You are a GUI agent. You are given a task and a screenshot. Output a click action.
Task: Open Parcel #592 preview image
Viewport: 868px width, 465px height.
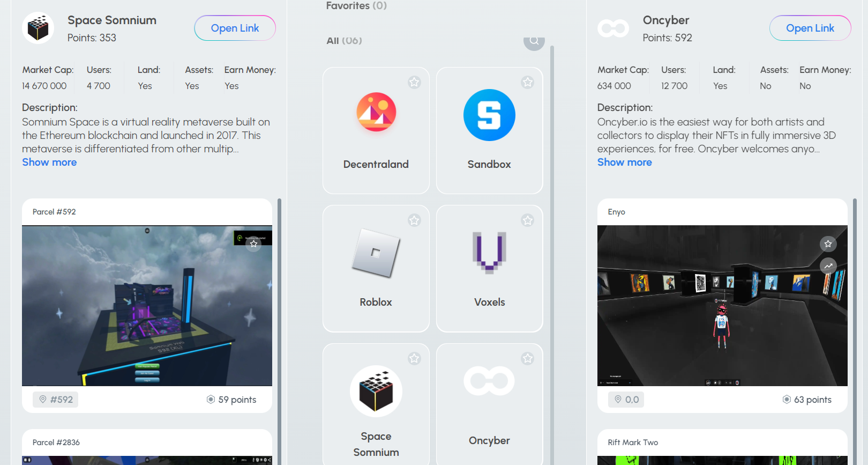click(147, 306)
